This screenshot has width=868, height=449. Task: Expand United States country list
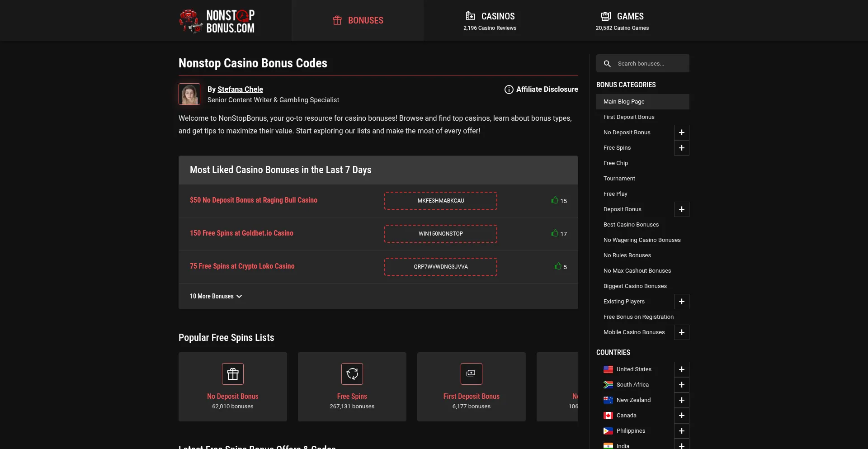click(681, 369)
